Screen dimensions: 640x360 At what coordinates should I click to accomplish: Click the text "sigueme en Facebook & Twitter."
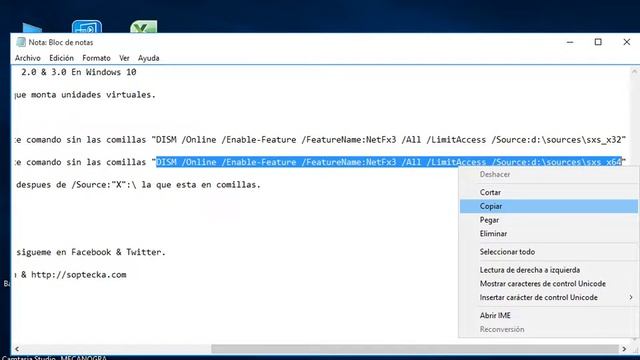pyautogui.click(x=91, y=252)
